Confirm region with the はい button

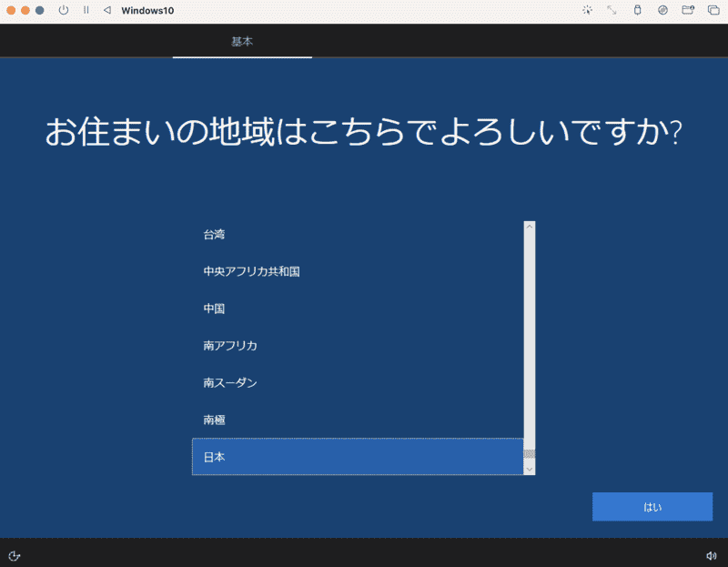(652, 507)
